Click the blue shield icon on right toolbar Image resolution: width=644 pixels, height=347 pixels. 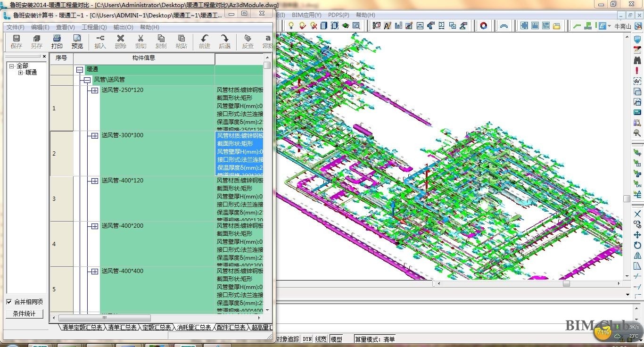pos(637,40)
